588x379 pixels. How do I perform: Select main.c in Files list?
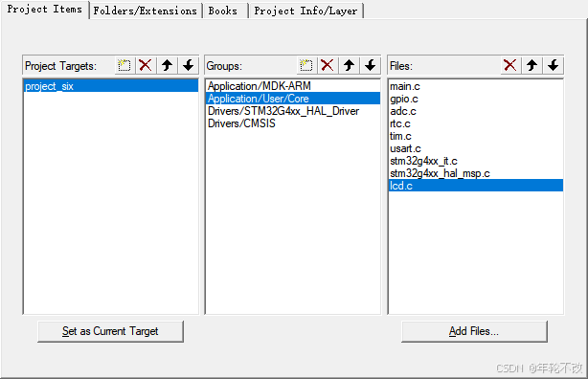(x=476, y=86)
